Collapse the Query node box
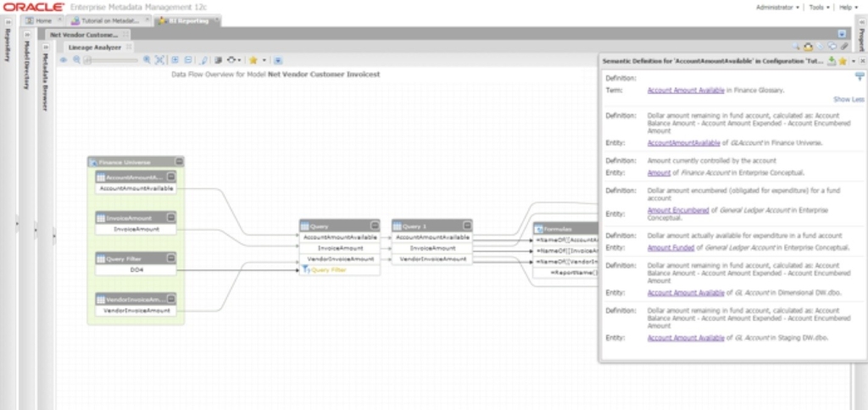This screenshot has width=868, height=410. pos(375,225)
